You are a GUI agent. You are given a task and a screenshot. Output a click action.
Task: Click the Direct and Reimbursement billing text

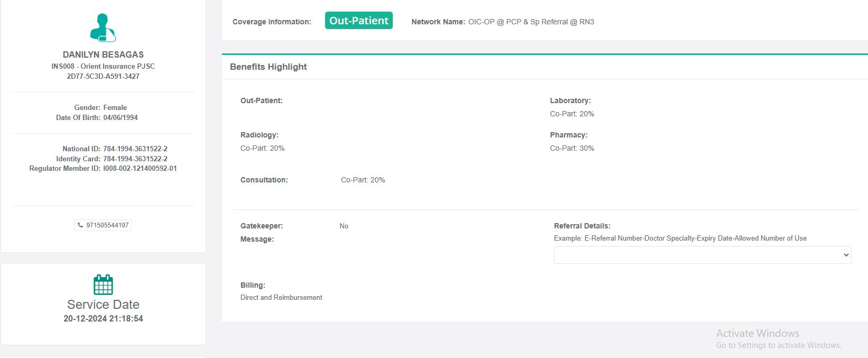(281, 297)
